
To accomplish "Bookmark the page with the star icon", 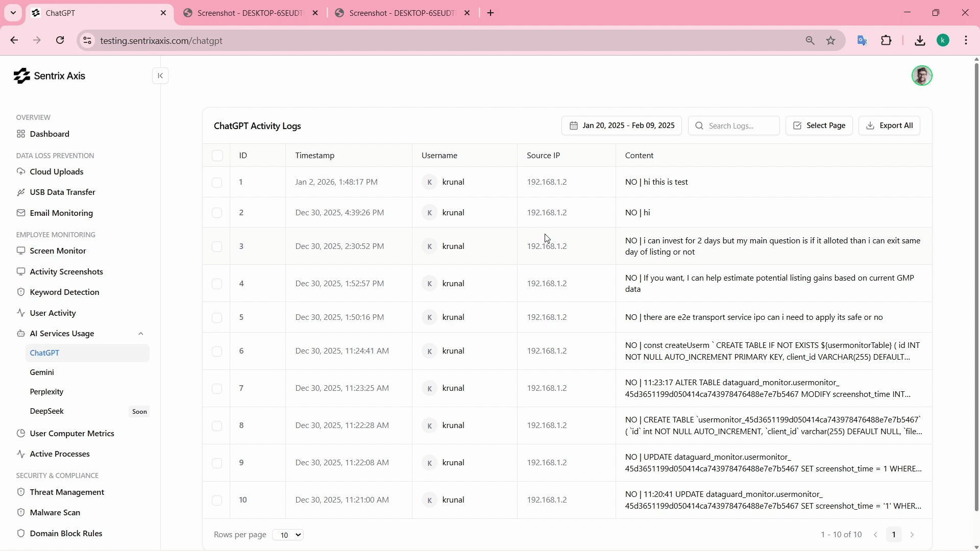I will 831,40.
